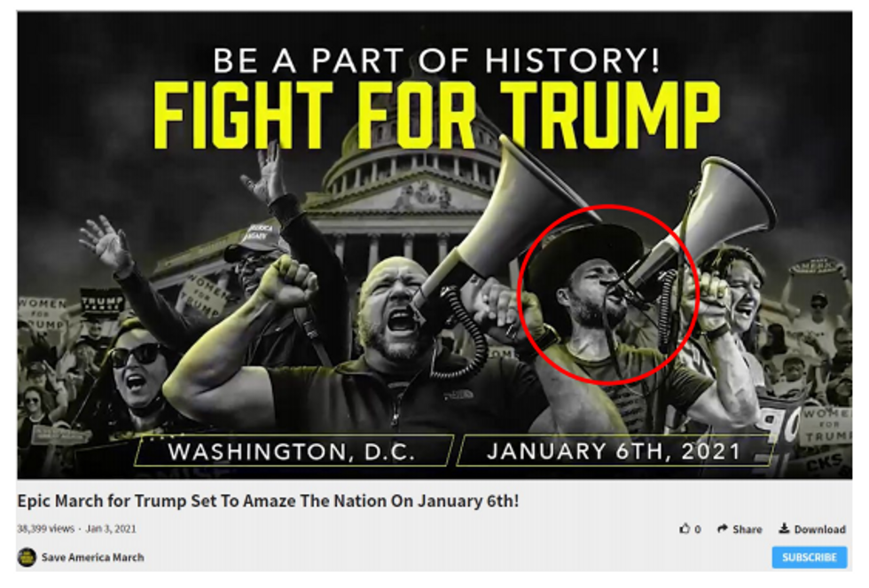Click the thumbs-up like icon
The width and height of the screenshot is (869, 588).
coord(685,529)
